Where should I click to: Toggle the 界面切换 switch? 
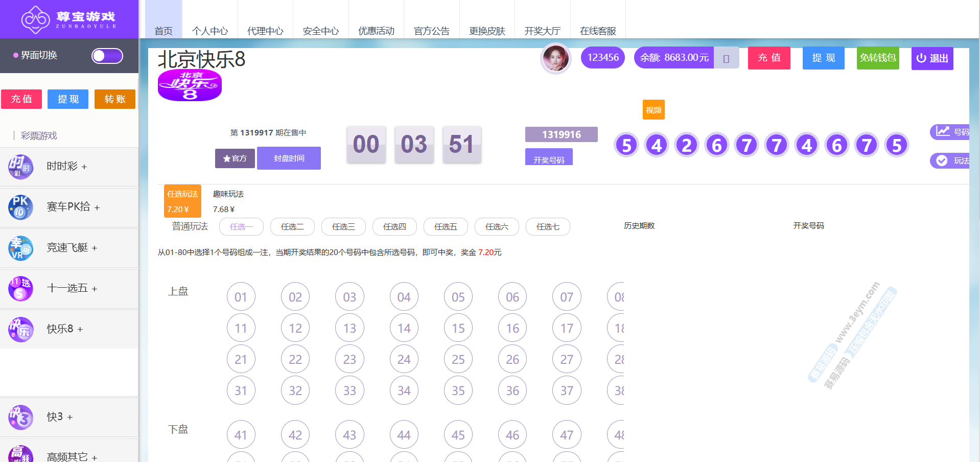tap(107, 56)
